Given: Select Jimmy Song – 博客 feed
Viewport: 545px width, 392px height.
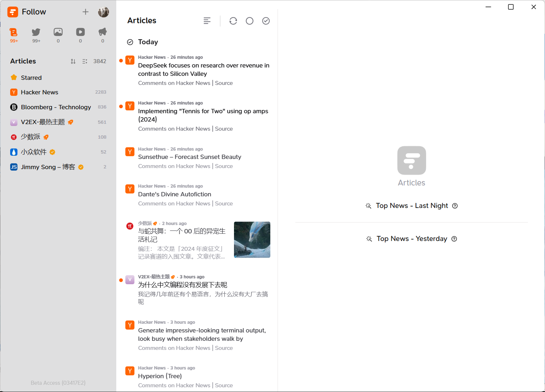Looking at the screenshot, I should tap(58, 167).
